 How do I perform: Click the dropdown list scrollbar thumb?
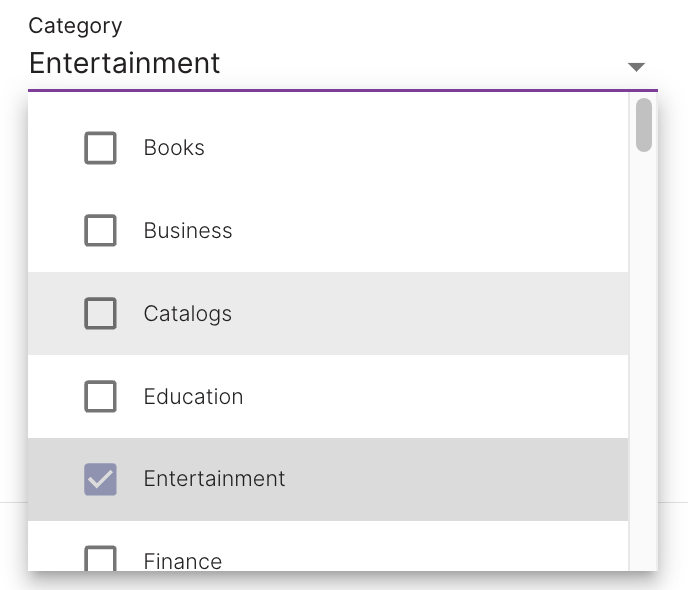[644, 125]
